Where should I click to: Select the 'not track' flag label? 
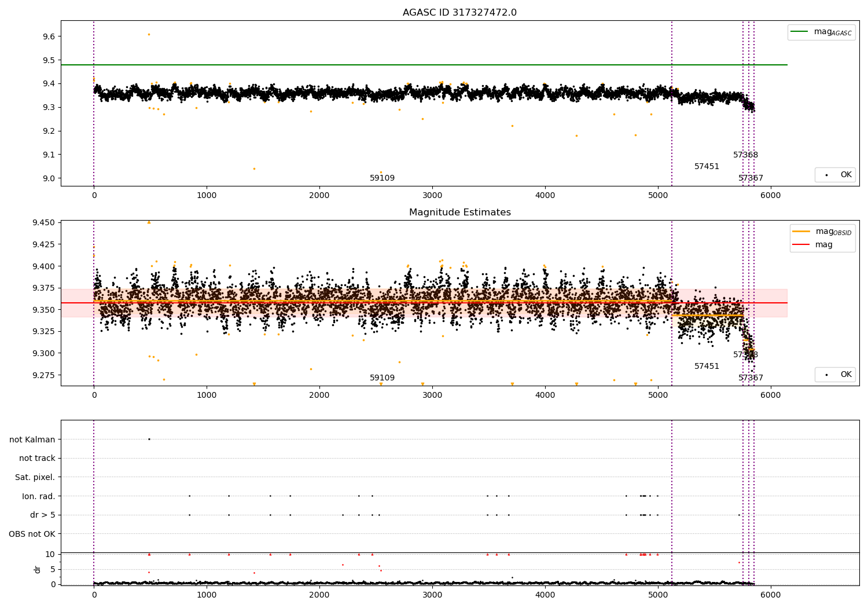point(37,459)
